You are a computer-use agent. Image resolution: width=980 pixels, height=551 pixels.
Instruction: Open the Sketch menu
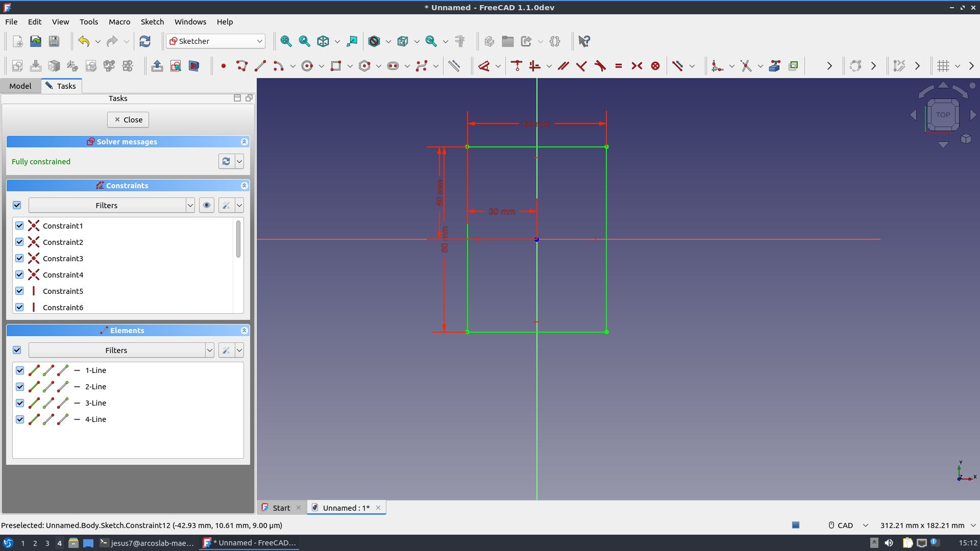(152, 22)
